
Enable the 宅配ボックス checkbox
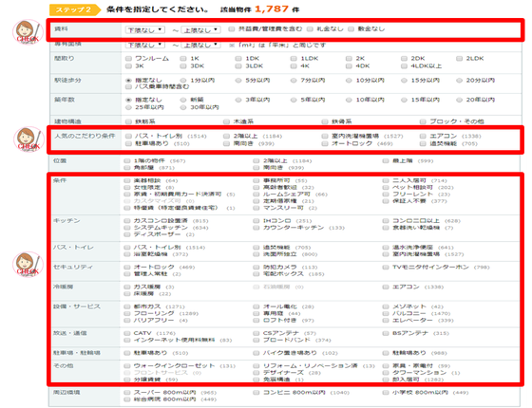(x=256, y=274)
